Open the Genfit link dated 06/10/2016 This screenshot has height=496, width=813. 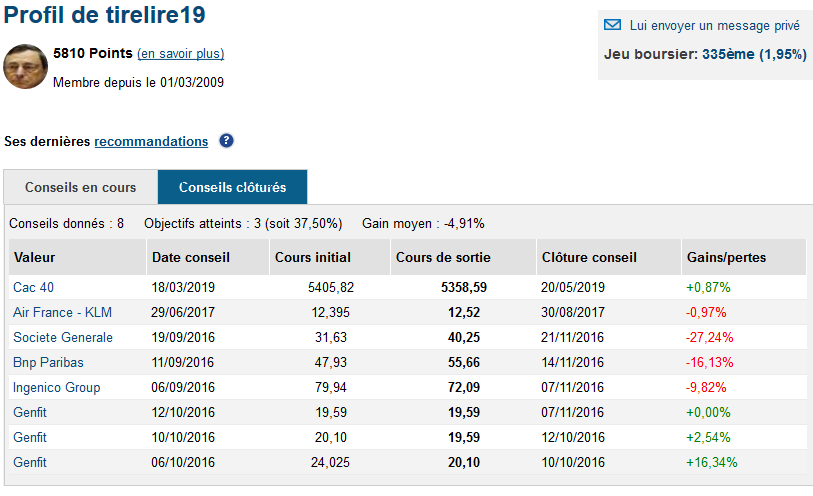tap(30, 462)
